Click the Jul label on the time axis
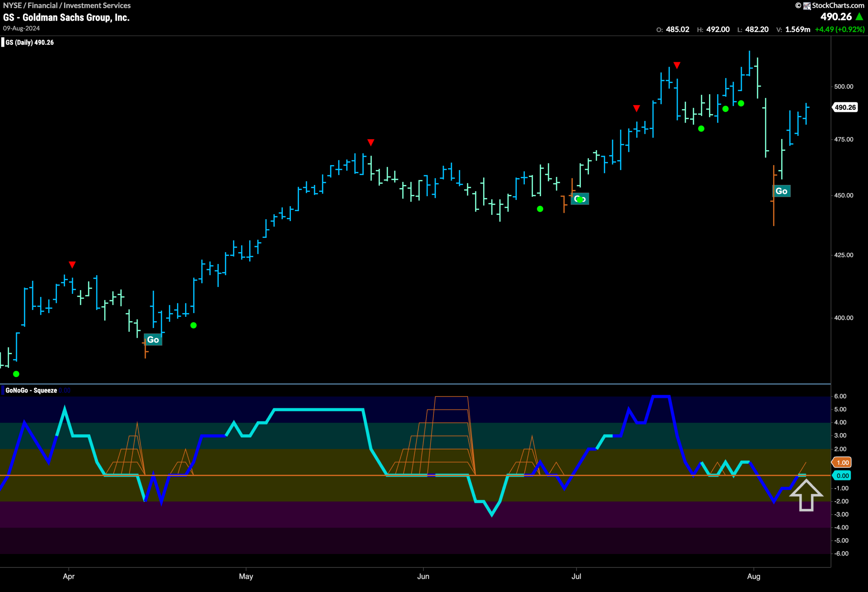868x592 pixels. pyautogui.click(x=576, y=576)
